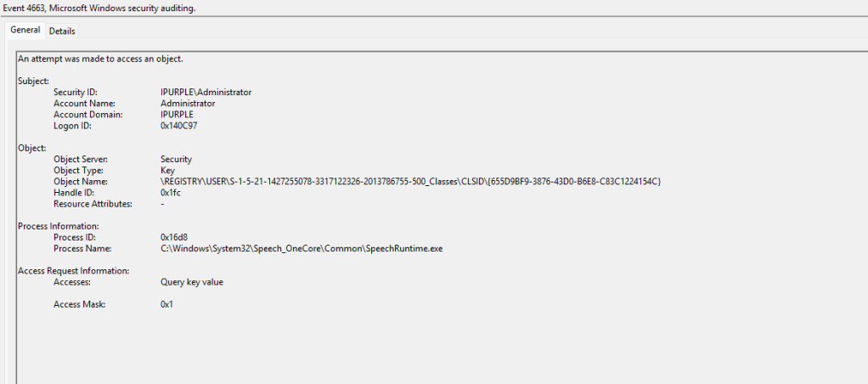
Task: Click the 'An attempt was made' description line
Action: [x=100, y=59]
